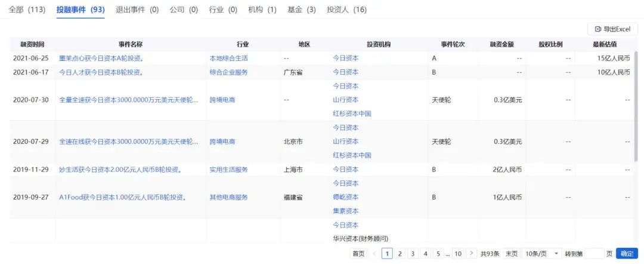This screenshot has width=644, height=264.
Task: Click the table's vertical scrollbar
Action: tap(637, 105)
